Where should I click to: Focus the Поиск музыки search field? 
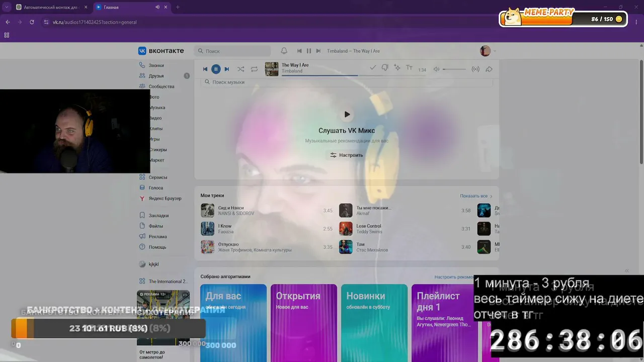(x=347, y=82)
